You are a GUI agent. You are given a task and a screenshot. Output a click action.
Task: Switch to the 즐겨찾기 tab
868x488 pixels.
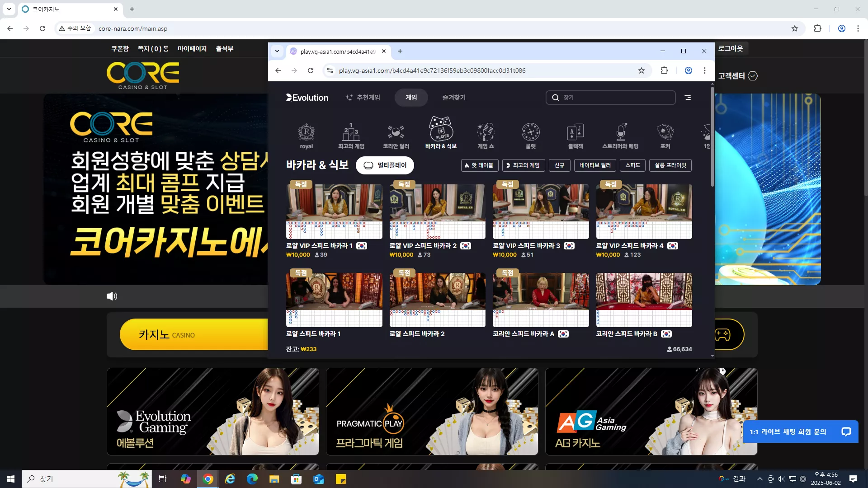coord(453,98)
